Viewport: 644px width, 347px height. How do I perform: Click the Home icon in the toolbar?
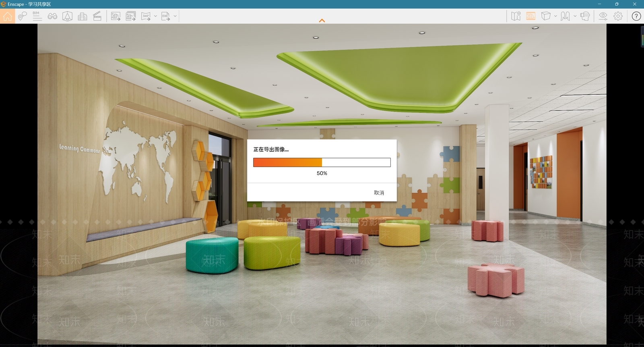(x=7, y=16)
